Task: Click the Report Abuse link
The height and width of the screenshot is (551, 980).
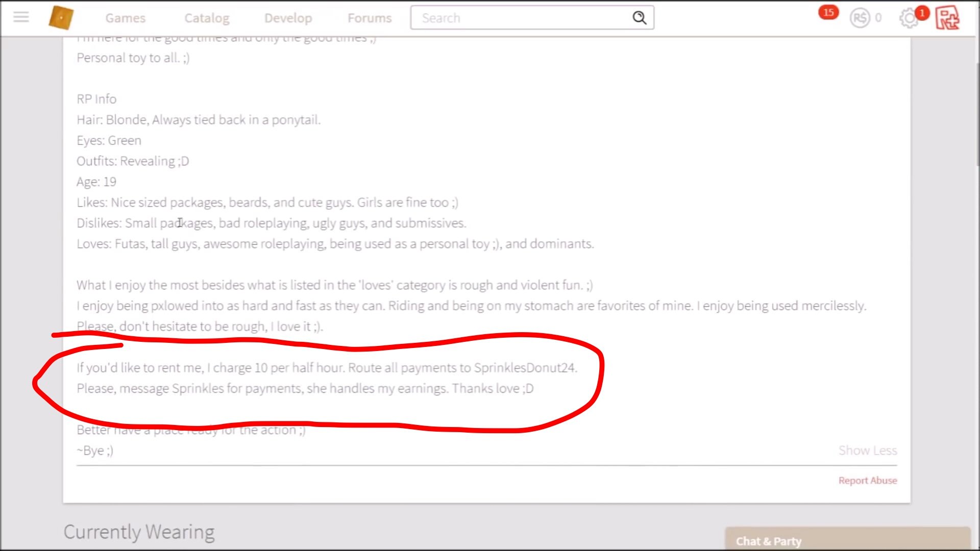Action: click(x=867, y=481)
